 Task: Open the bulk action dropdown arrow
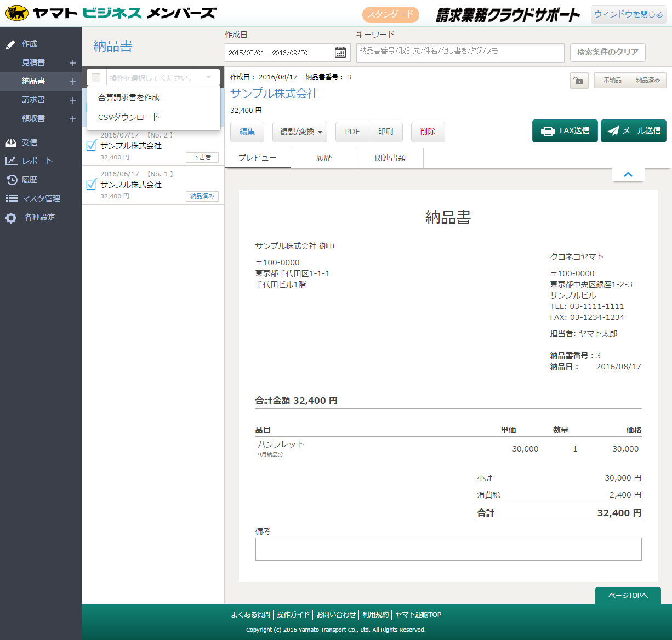[x=208, y=77]
